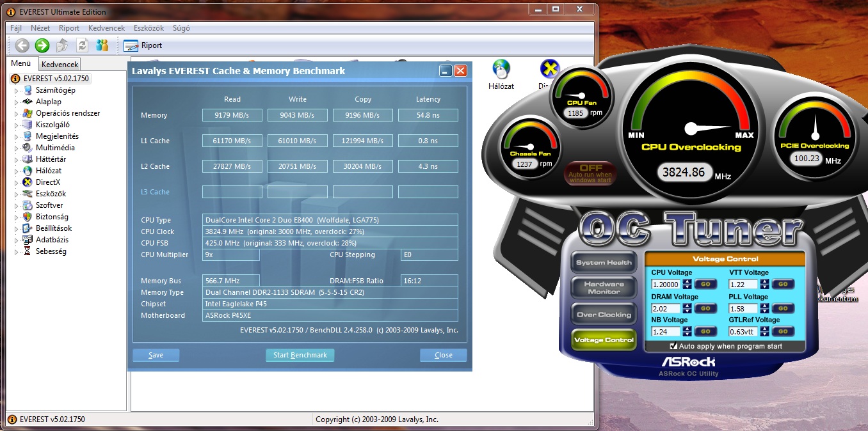This screenshot has height=431, width=868.
Task: Switch to the Kedvencek tab
Action: 60,65
